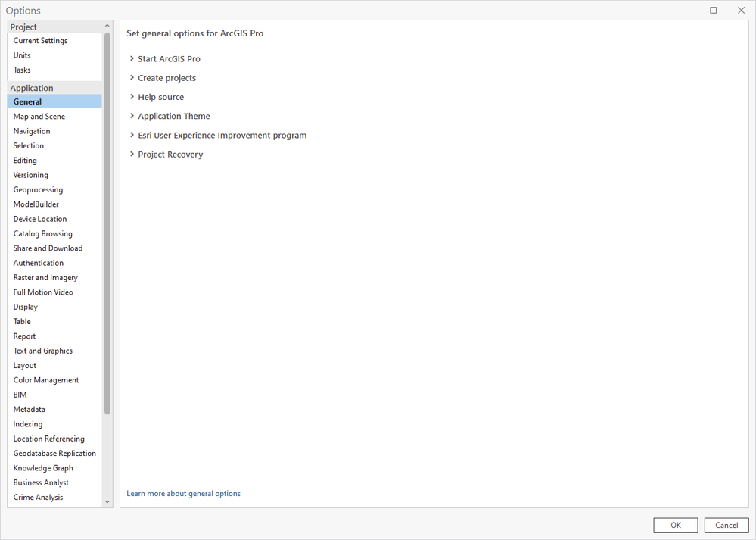The image size is (756, 540).
Task: Click the Project group header
Action: point(54,27)
